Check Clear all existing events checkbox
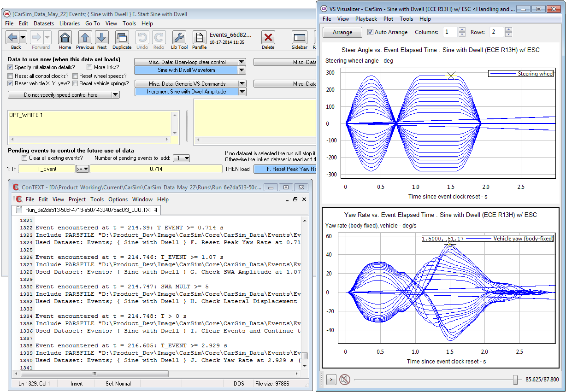 coord(24,158)
